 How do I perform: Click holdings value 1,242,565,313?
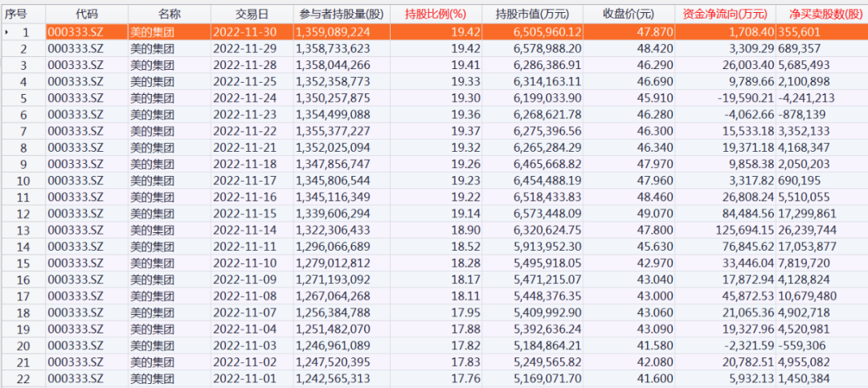coord(334,378)
